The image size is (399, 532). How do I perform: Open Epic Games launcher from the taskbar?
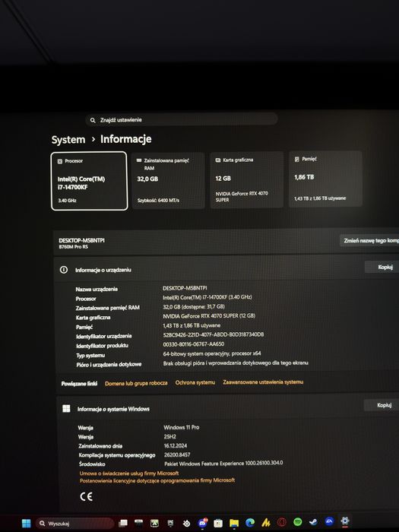pyautogui.click(x=171, y=523)
